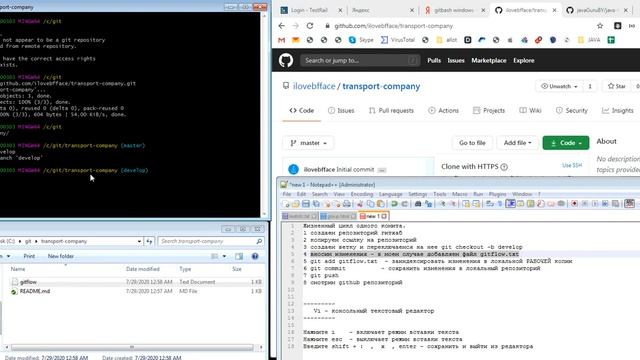Image resolution: width=640 pixels, height=360 pixels.
Task: Click the Zoom Out icon in Notepad++
Action: 453,204
